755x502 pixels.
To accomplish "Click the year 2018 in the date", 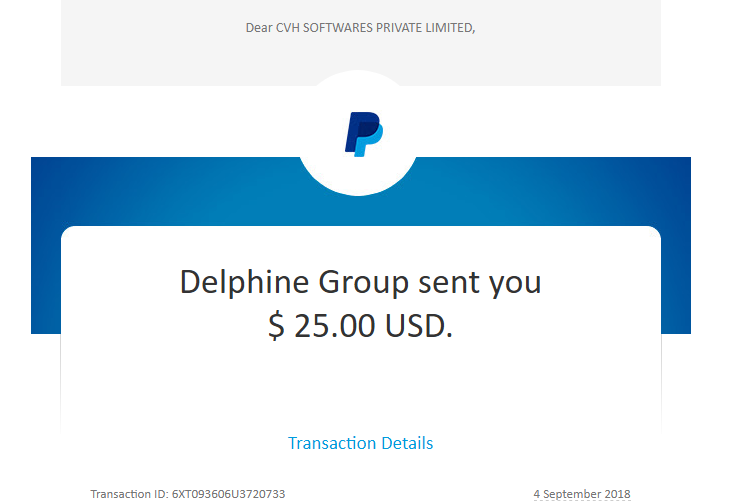I will tap(617, 494).
